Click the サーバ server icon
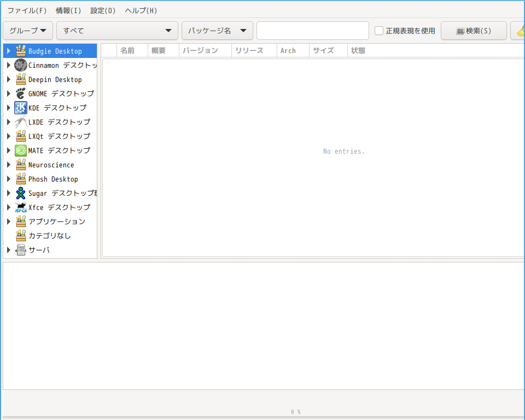Screen dimensions: 525x420 21,250
